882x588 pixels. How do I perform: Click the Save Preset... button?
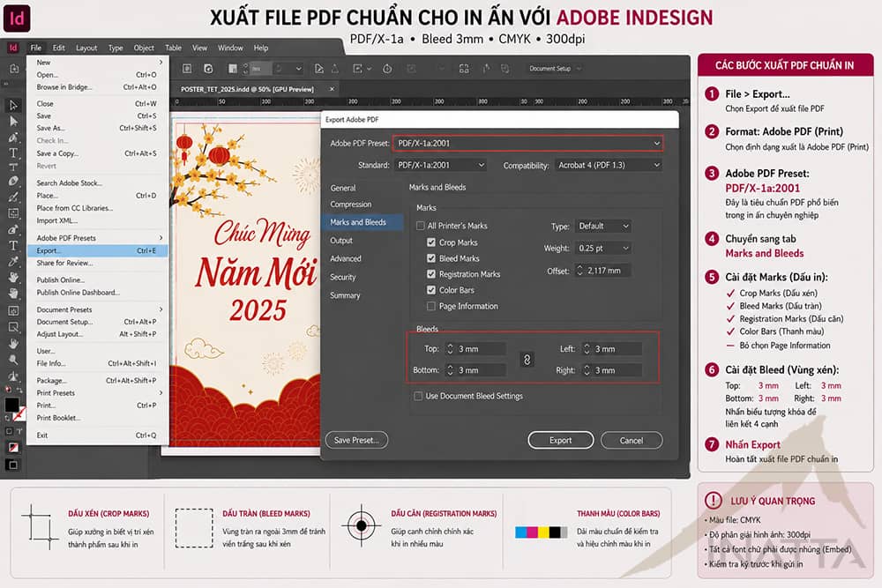tap(356, 440)
